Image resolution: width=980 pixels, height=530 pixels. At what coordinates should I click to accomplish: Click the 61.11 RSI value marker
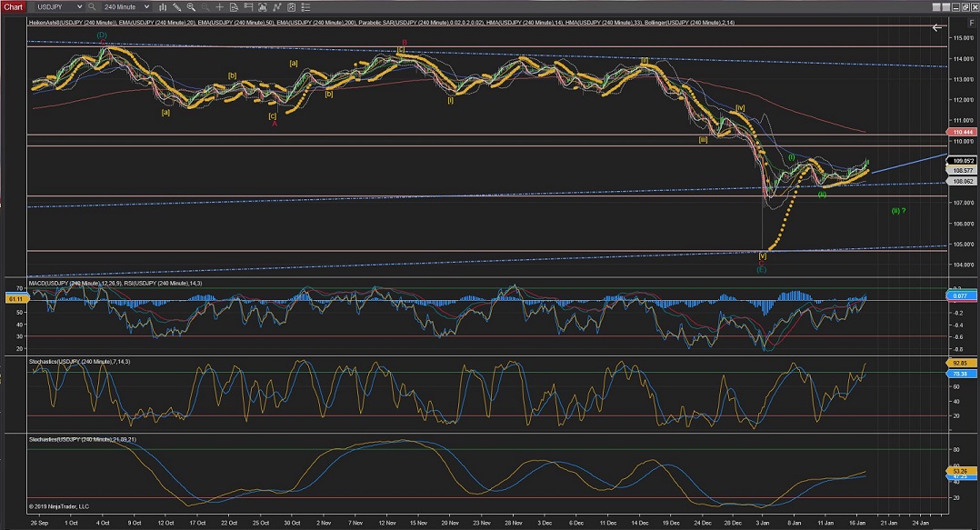(x=15, y=299)
